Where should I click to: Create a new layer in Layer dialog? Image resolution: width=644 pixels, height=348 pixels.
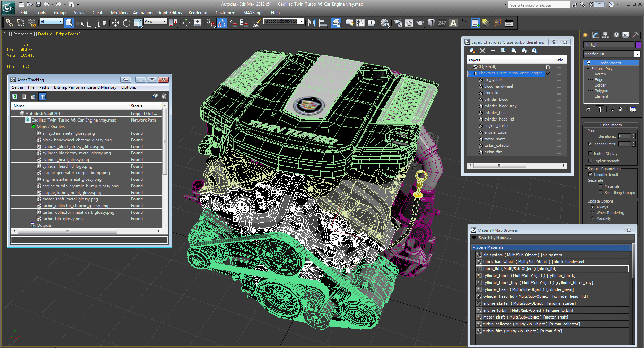[x=472, y=51]
